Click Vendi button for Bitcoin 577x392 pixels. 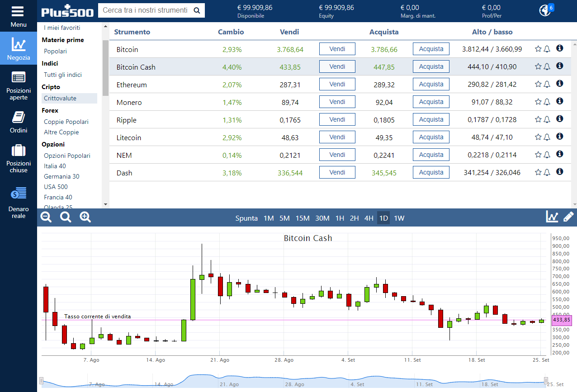tap(337, 49)
